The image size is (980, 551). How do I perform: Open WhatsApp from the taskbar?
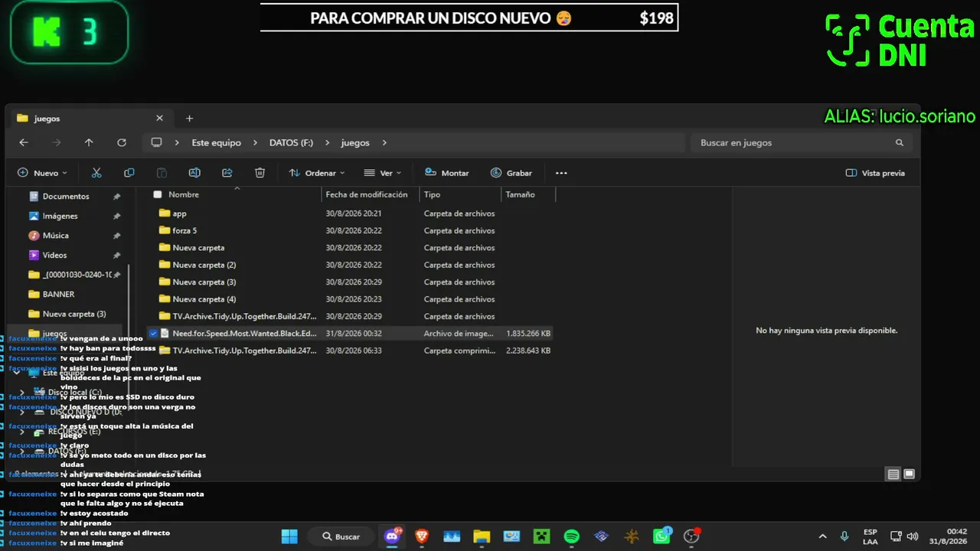tap(661, 536)
